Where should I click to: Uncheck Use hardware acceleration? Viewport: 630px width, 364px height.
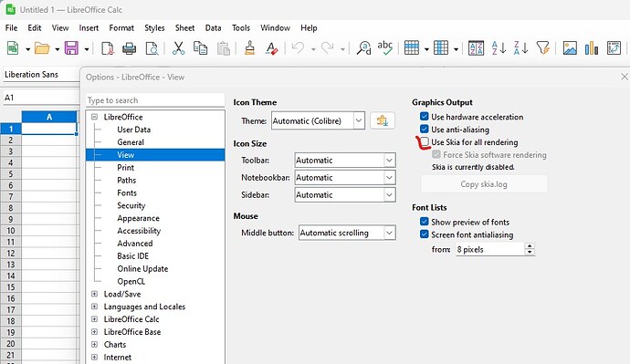tap(425, 117)
